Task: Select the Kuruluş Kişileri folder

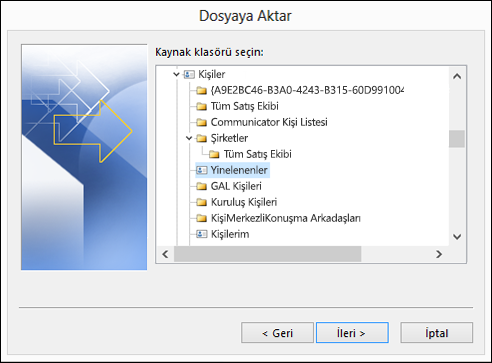Action: click(x=244, y=202)
